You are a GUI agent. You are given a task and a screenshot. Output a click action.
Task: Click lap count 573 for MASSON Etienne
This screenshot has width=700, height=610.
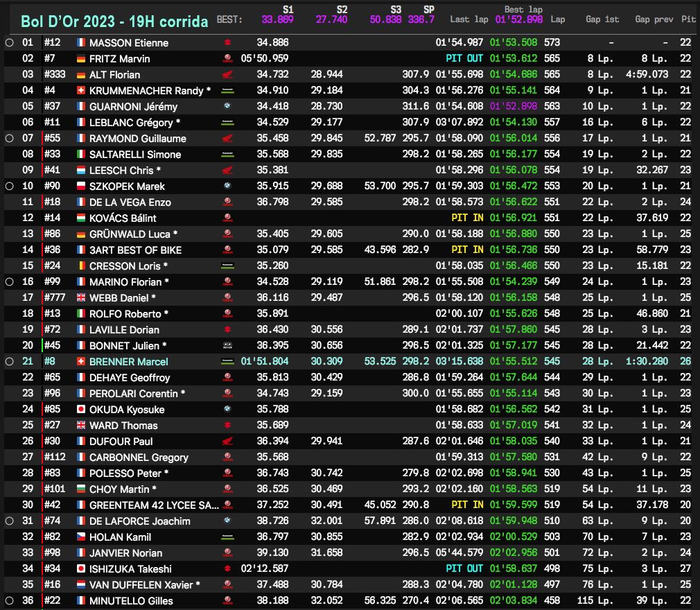[552, 42]
